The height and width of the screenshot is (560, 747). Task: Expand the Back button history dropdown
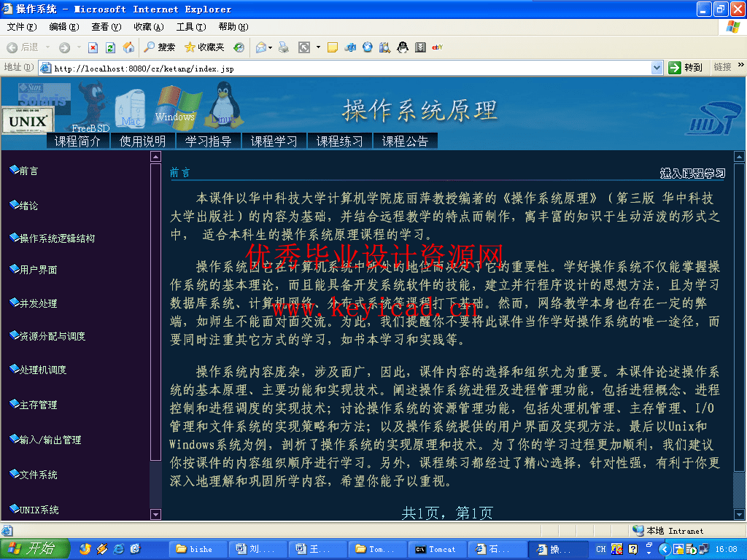[x=48, y=47]
